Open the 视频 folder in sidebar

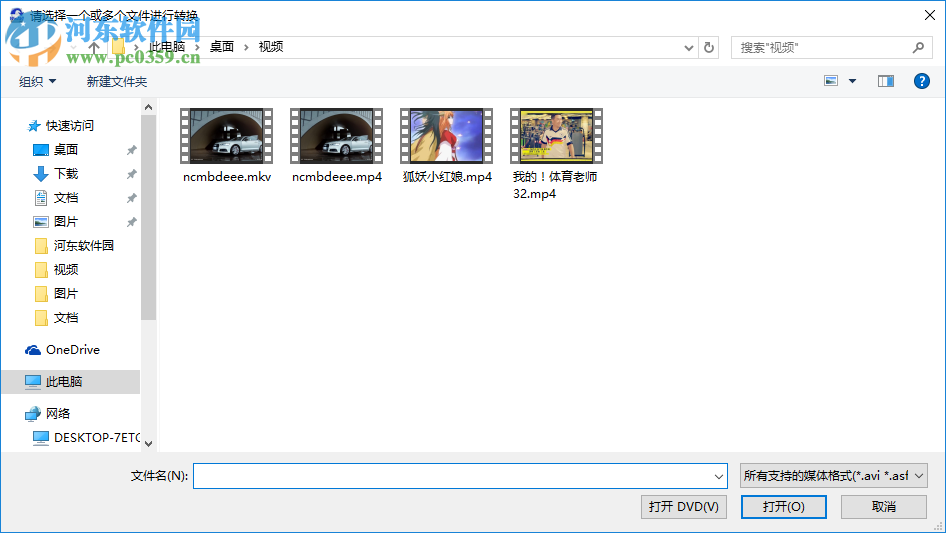pyautogui.click(x=66, y=270)
